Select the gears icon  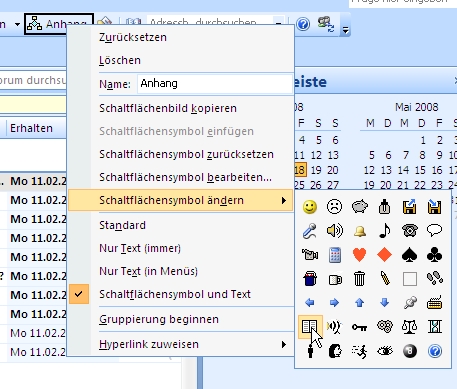(385, 327)
